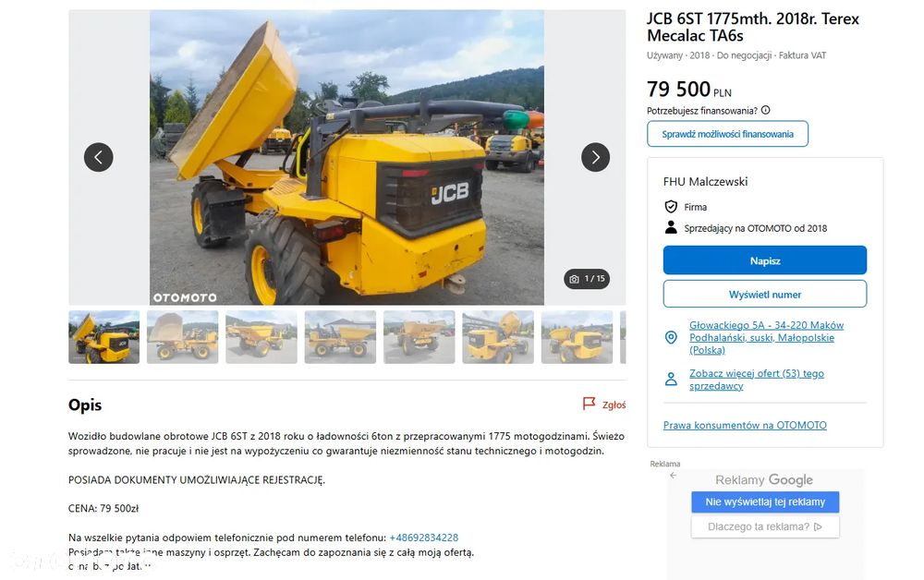Click the camera photo counter 1 / 15
This screenshot has width=924, height=580.
[587, 279]
